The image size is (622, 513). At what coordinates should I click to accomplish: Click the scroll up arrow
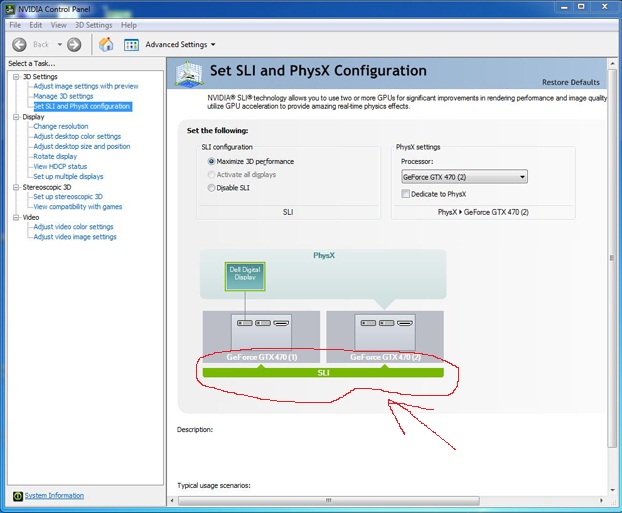click(612, 64)
